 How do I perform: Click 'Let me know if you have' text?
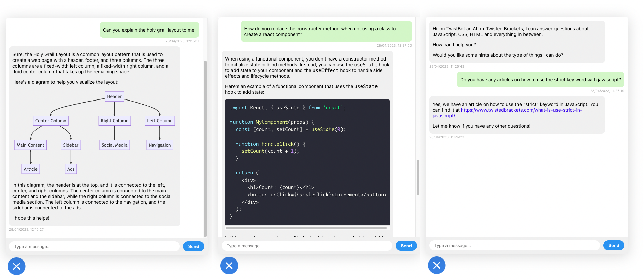[481, 126]
